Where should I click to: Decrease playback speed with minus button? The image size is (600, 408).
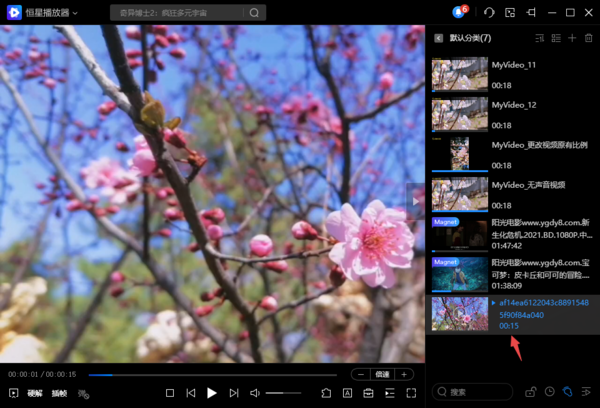tap(361, 374)
